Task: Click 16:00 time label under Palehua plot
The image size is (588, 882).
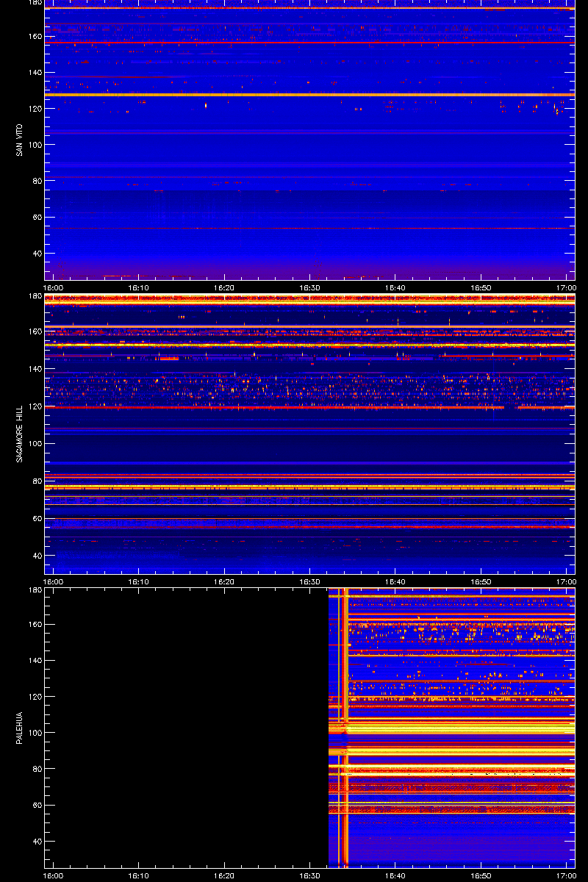Action: 53,876
